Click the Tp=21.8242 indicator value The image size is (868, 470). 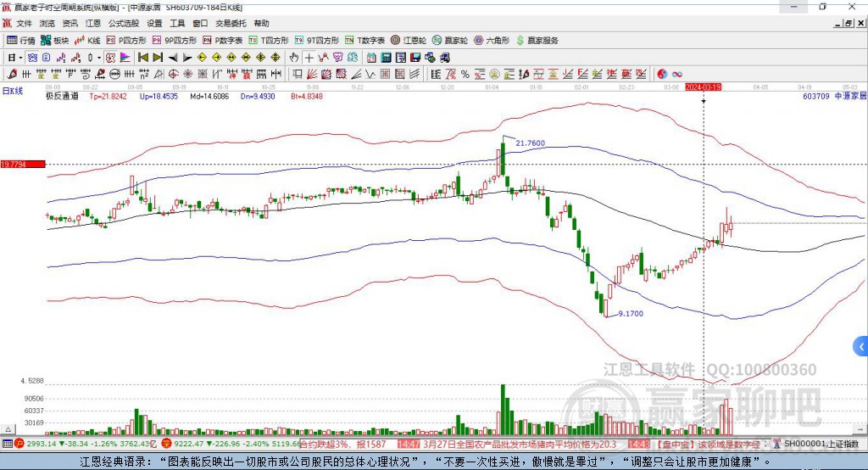[108, 96]
